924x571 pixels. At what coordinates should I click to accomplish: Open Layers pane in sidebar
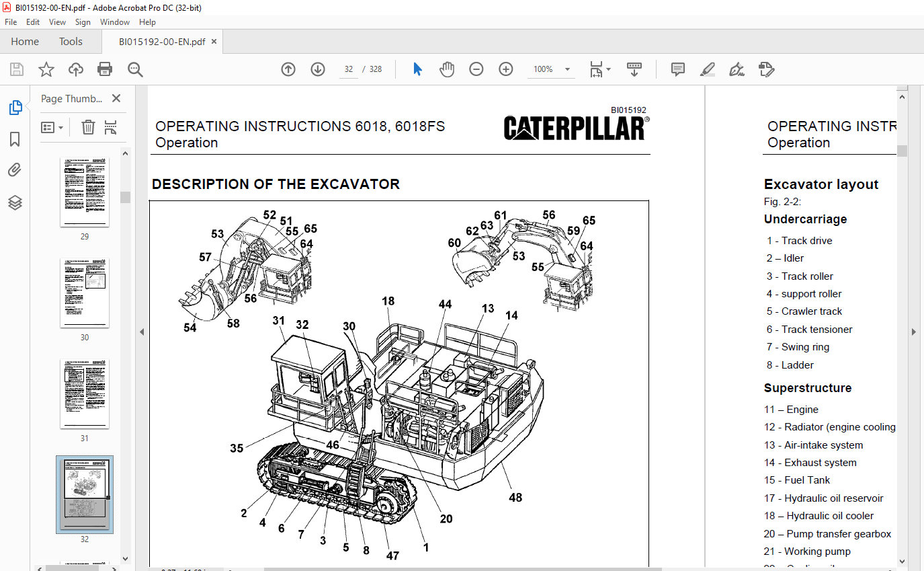[x=15, y=202]
